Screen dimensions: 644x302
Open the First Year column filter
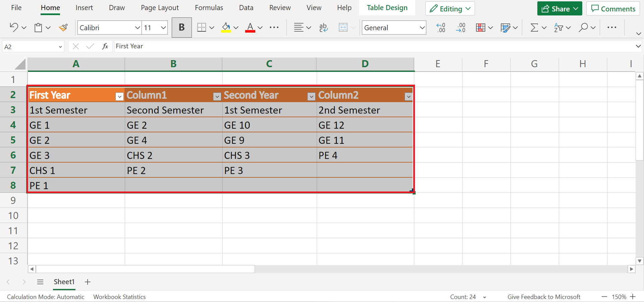point(119,97)
